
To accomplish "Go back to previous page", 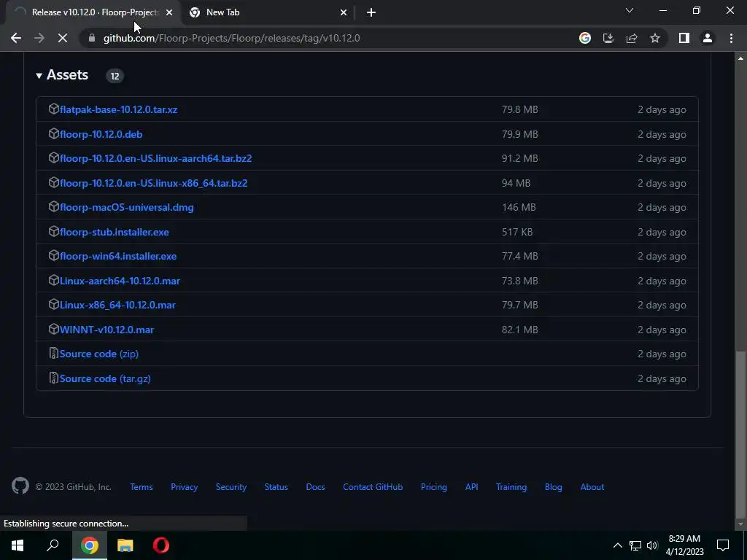I will [x=16, y=38].
